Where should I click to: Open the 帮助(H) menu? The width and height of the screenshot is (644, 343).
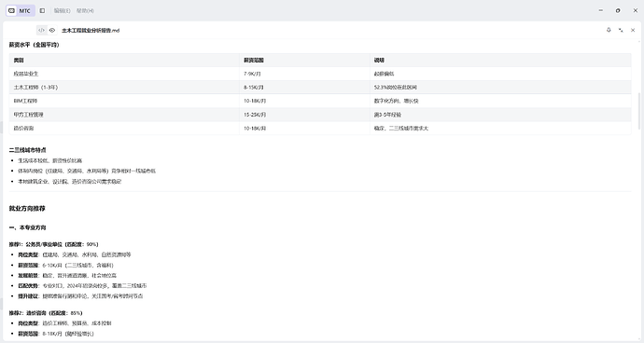(85, 10)
